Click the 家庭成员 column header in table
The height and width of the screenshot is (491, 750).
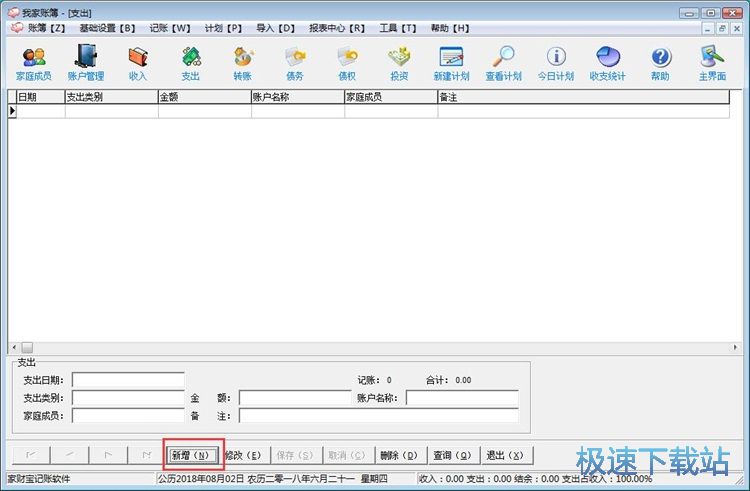pos(391,97)
